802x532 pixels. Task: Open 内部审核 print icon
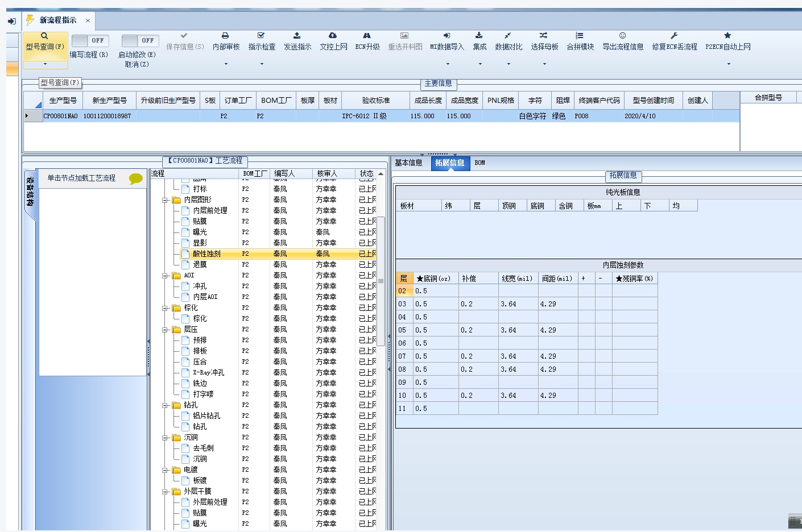pyautogui.click(x=225, y=35)
